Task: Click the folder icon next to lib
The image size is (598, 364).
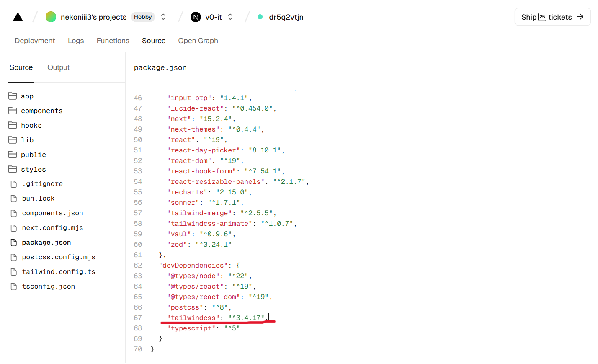Action: click(x=13, y=140)
